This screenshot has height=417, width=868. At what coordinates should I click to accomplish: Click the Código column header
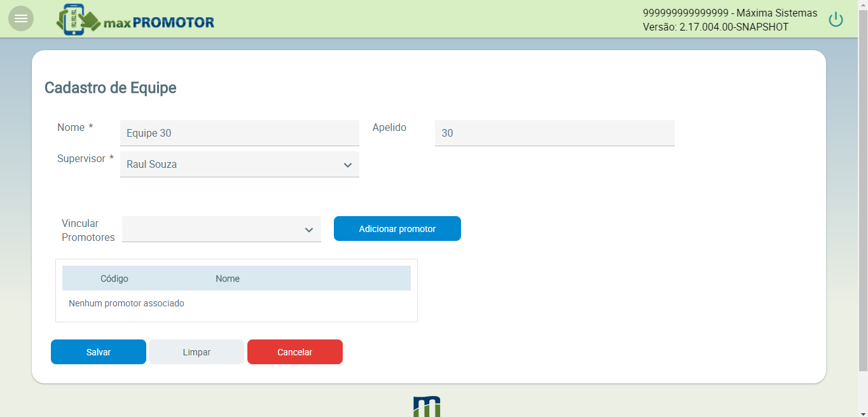114,278
